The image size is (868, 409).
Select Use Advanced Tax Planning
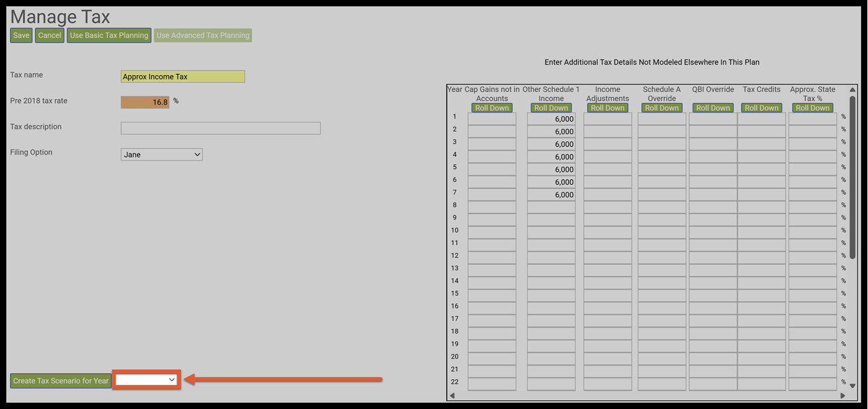[x=203, y=35]
